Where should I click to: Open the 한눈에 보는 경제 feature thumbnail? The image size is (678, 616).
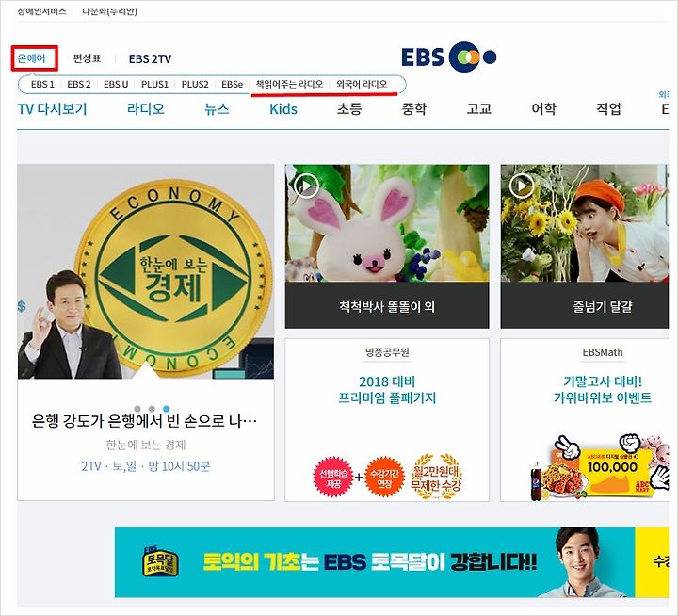click(x=146, y=271)
